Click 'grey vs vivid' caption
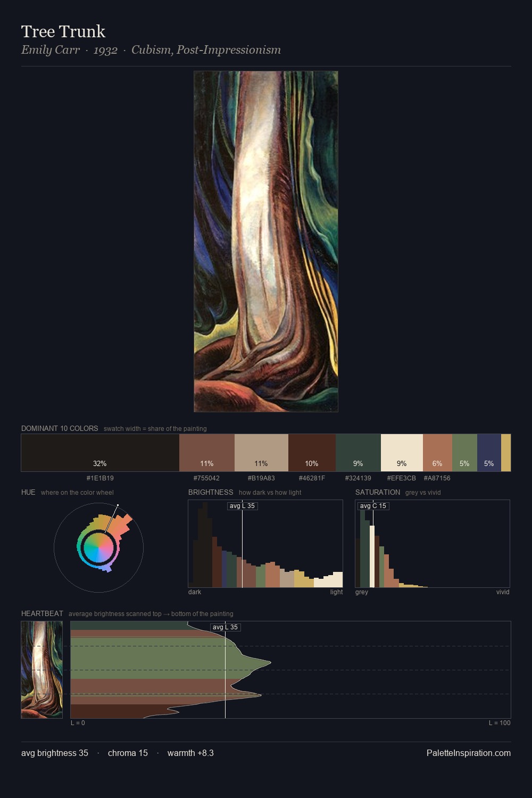The width and height of the screenshot is (532, 798). click(x=423, y=493)
